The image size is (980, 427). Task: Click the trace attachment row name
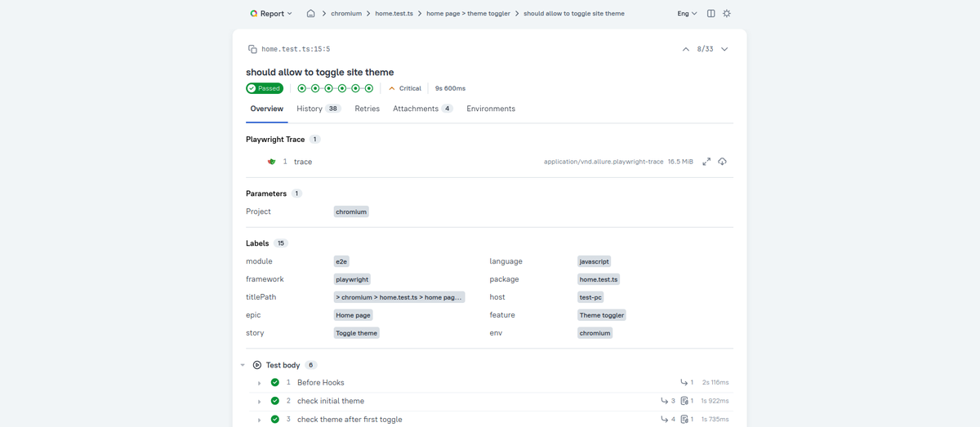pos(303,162)
